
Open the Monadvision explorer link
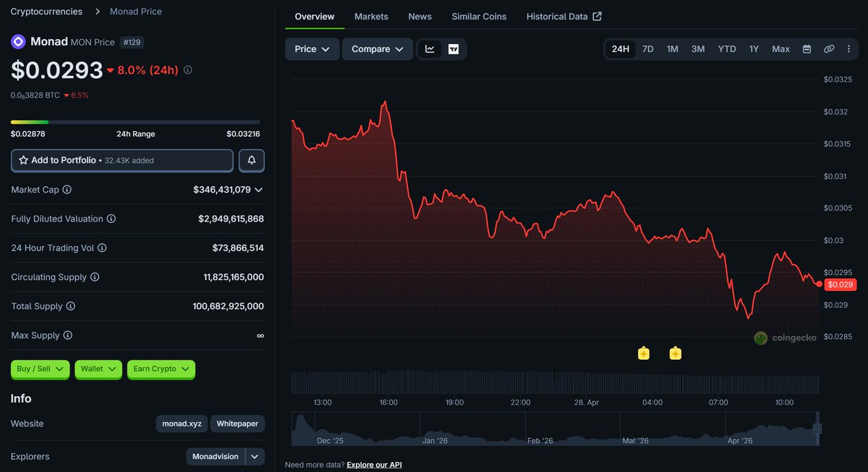(x=216, y=457)
